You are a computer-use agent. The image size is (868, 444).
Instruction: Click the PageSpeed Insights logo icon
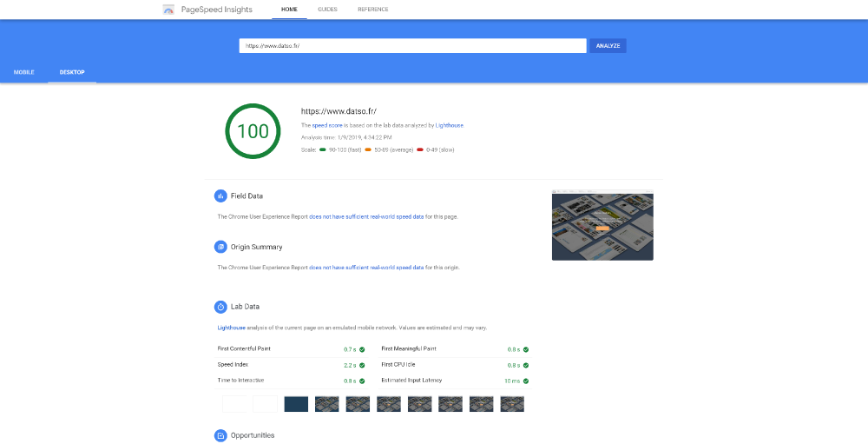click(x=168, y=10)
